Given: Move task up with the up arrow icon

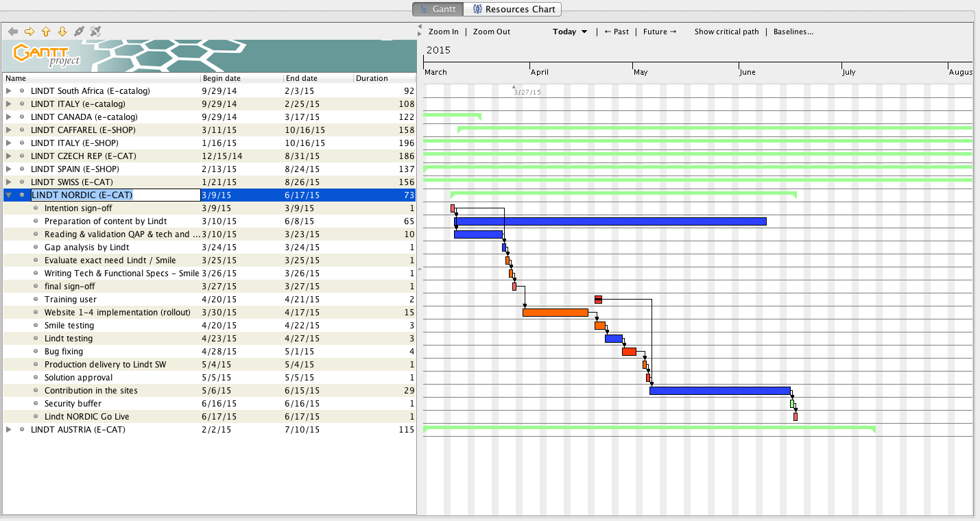Looking at the screenshot, I should (x=46, y=32).
